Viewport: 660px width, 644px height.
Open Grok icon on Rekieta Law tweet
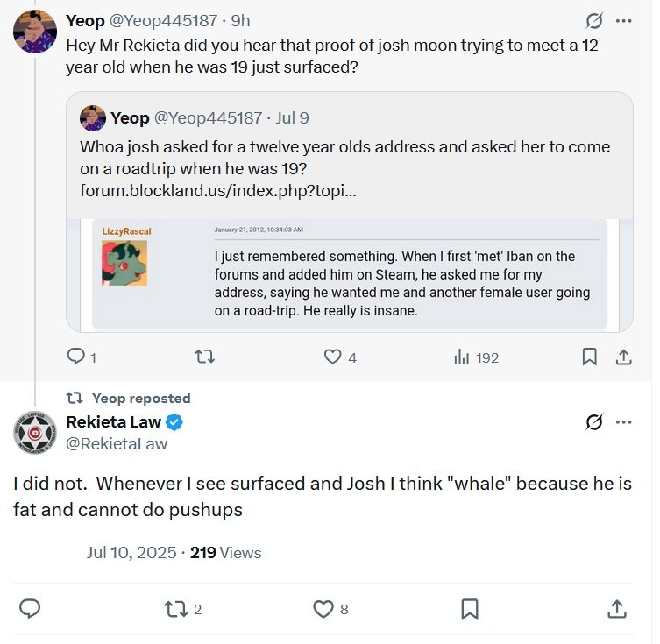coord(594,422)
